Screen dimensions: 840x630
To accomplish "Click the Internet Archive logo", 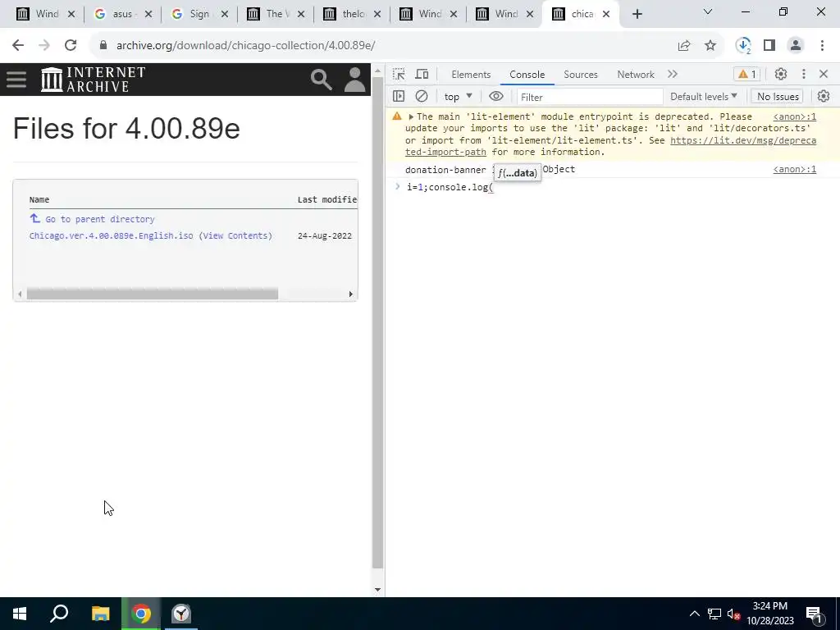I will (94, 80).
